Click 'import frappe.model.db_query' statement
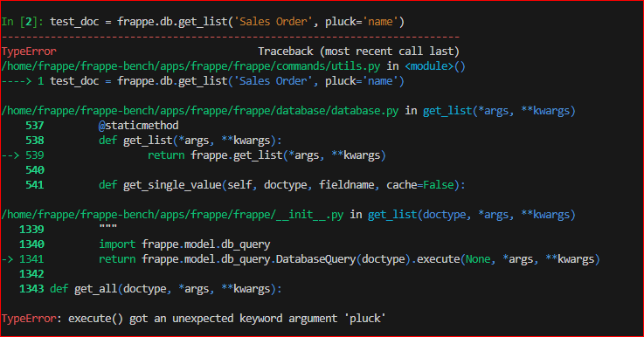This screenshot has width=644, height=337. coord(184,244)
